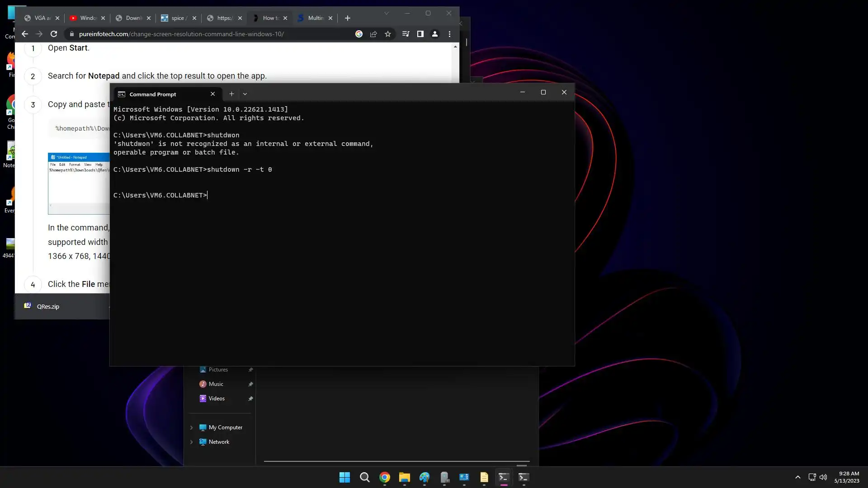The image size is (868, 488).
Task: Toggle the Chrome side panel
Action: tap(420, 34)
